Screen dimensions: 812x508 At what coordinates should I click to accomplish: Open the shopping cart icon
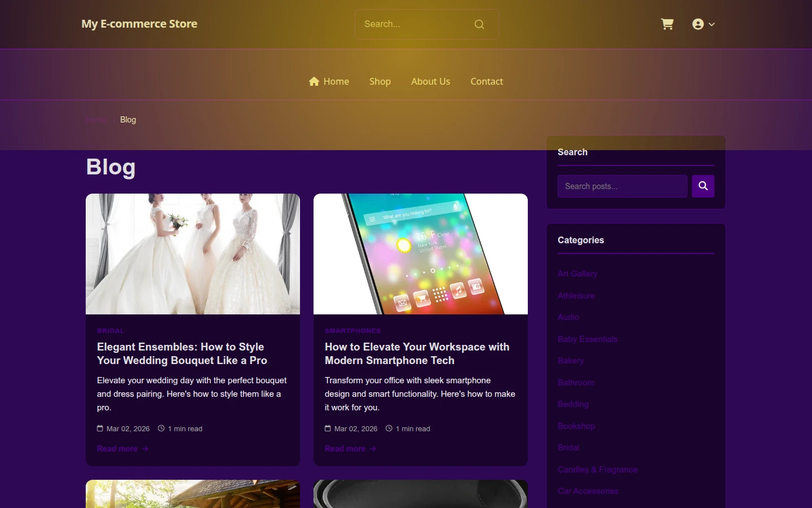pos(667,24)
